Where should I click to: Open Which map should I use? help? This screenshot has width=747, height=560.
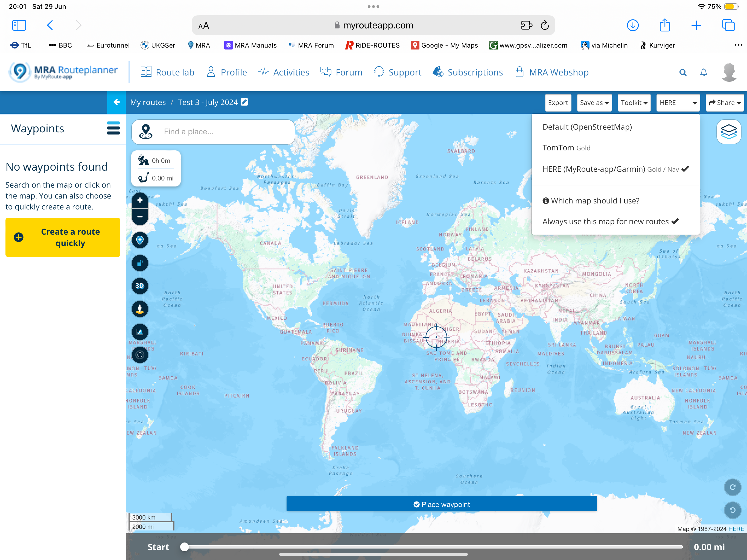pos(591,201)
